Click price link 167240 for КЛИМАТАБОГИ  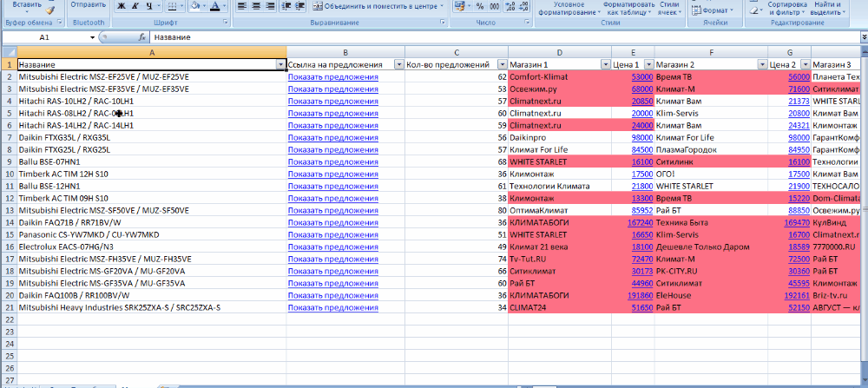pyautogui.click(x=641, y=223)
